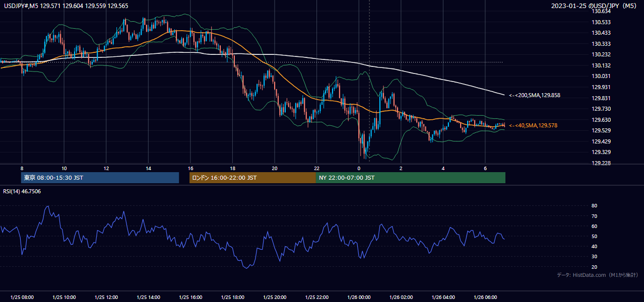The height and width of the screenshot is (302, 644).
Task: Click hour label 6 under the price chart
Action: (485, 168)
